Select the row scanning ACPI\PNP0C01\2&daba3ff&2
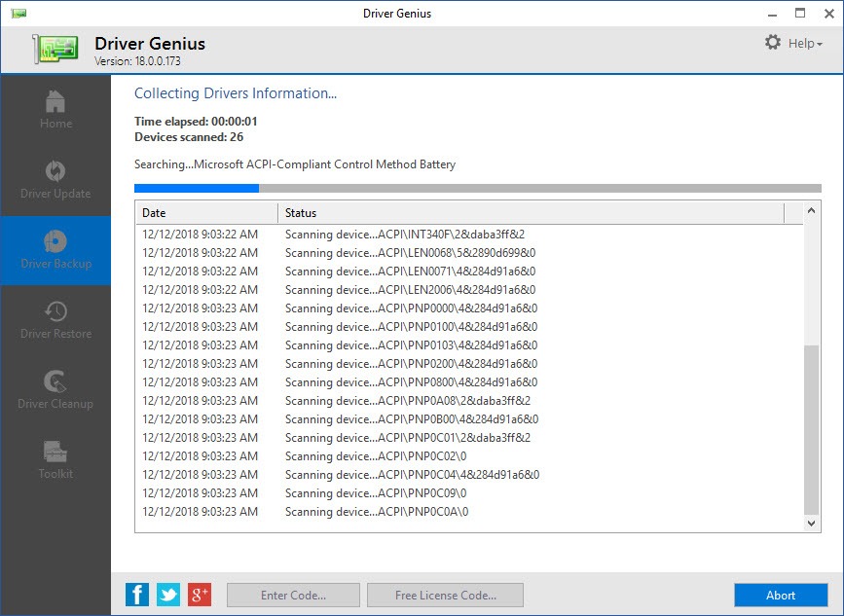This screenshot has width=844, height=616. pos(469,437)
